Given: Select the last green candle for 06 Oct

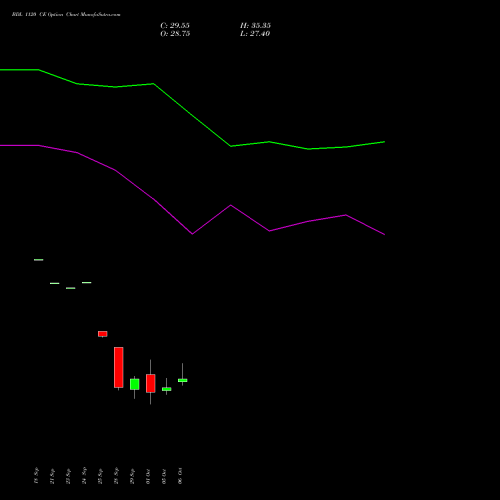Looking at the screenshot, I should (x=183, y=380).
